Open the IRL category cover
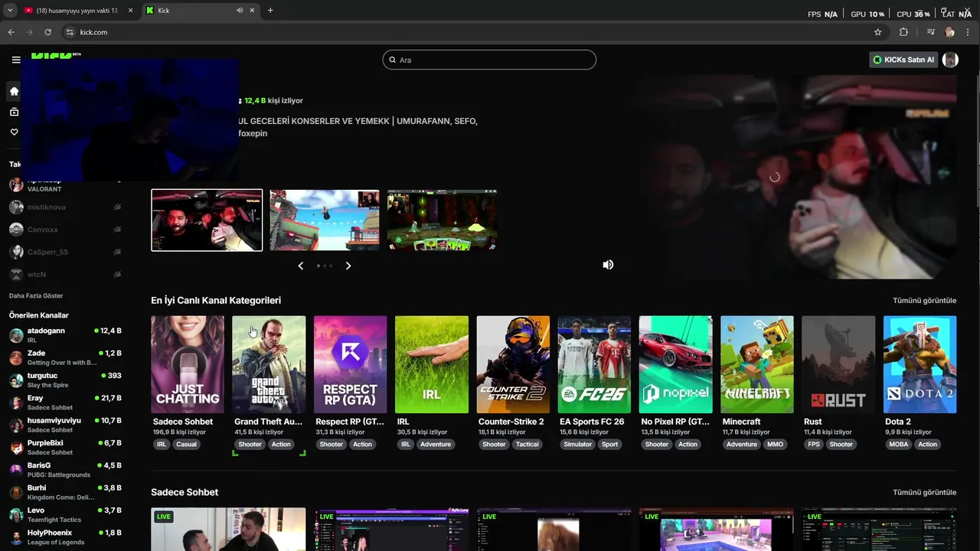This screenshot has height=551, width=980. tap(432, 364)
